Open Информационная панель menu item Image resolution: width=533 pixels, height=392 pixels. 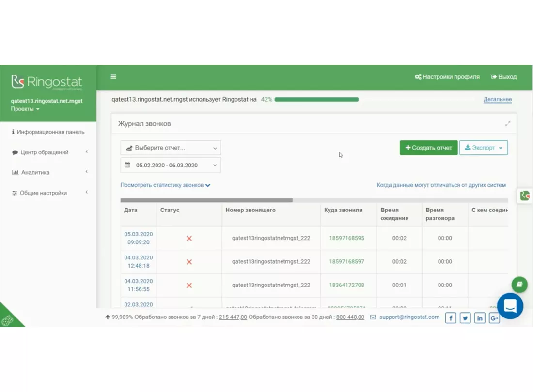pos(48,132)
